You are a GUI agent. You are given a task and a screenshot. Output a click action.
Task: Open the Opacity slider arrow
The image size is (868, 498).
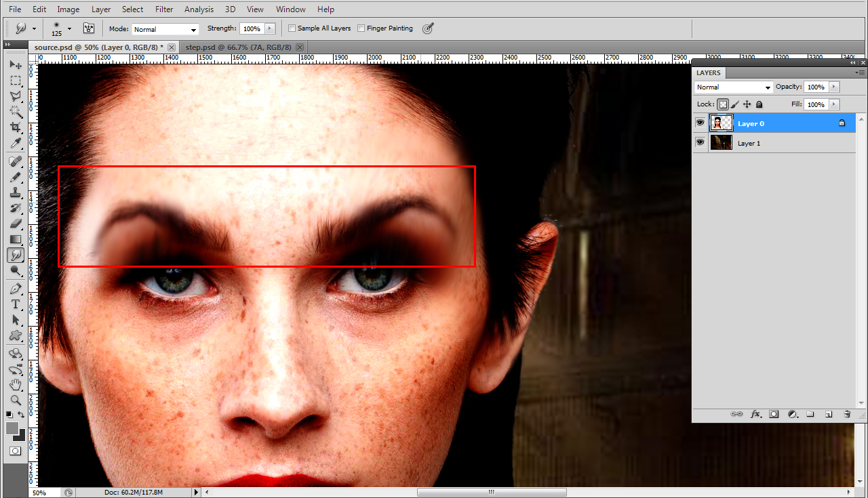click(x=834, y=87)
